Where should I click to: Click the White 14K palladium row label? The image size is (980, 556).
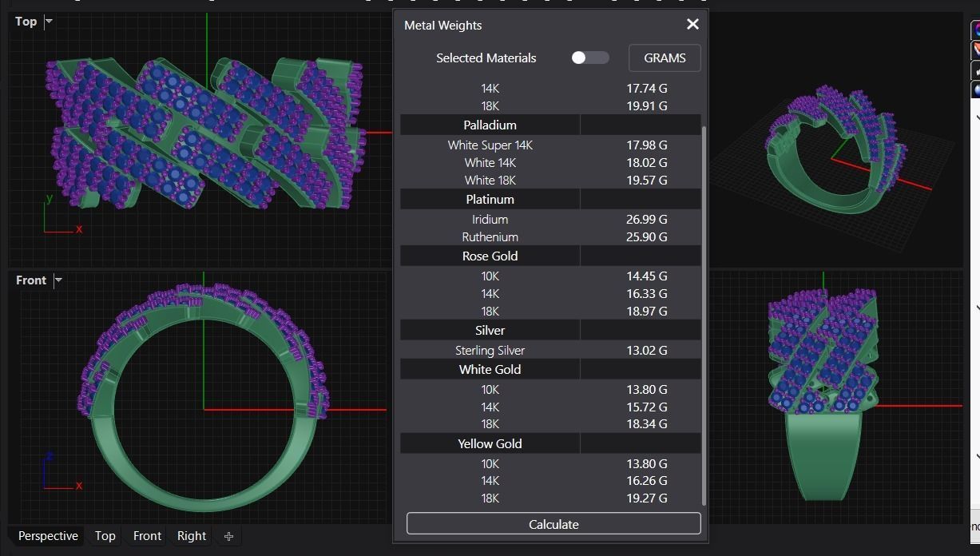click(x=490, y=163)
